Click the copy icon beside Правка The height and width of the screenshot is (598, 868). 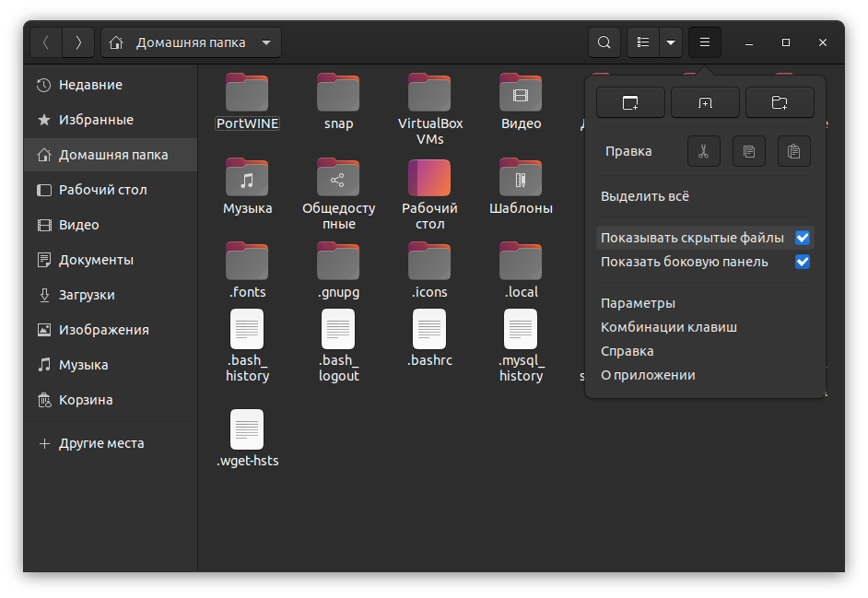tap(749, 151)
